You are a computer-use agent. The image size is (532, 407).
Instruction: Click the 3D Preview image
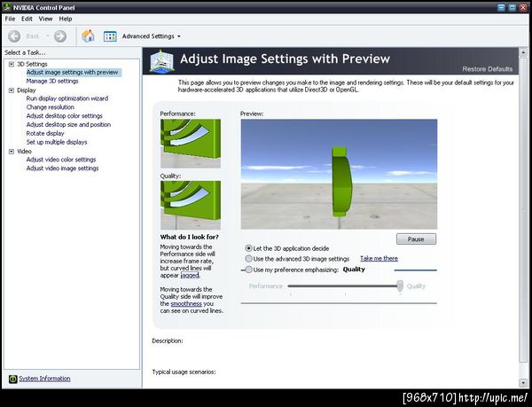tap(339, 174)
